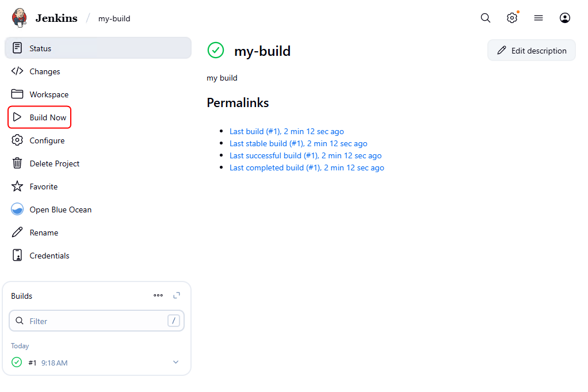Mark project as Favorite with star icon
Screen dimensions: 588x392
pyautogui.click(x=17, y=187)
